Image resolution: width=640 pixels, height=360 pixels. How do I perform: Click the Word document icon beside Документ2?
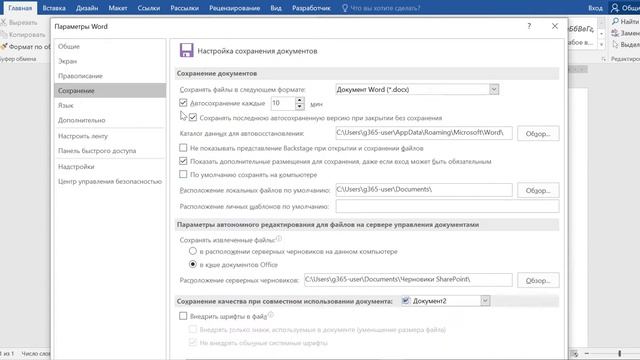405,301
